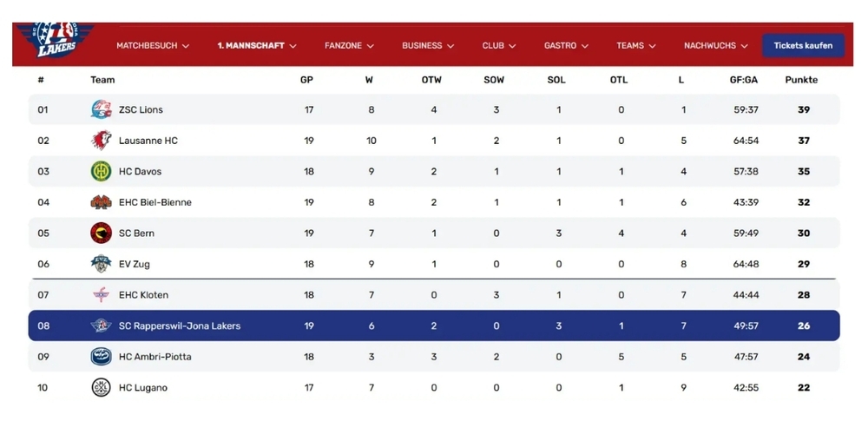Click the HC Lugano team logo
Image resolution: width=868 pixels, height=434 pixels.
tap(102, 387)
